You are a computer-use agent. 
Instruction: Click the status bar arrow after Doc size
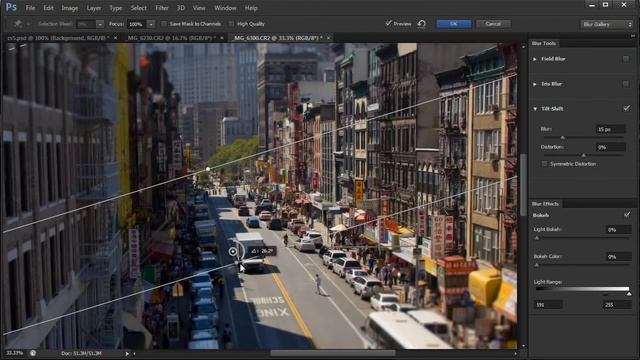click(127, 353)
